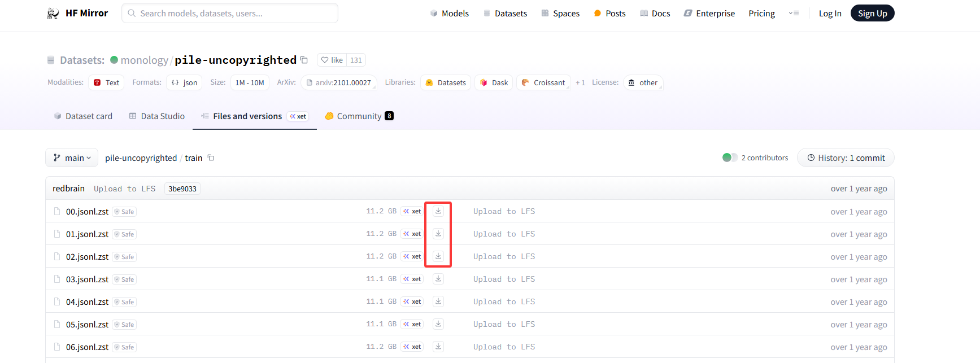Download the 06.jsonl.zst file

point(438,347)
